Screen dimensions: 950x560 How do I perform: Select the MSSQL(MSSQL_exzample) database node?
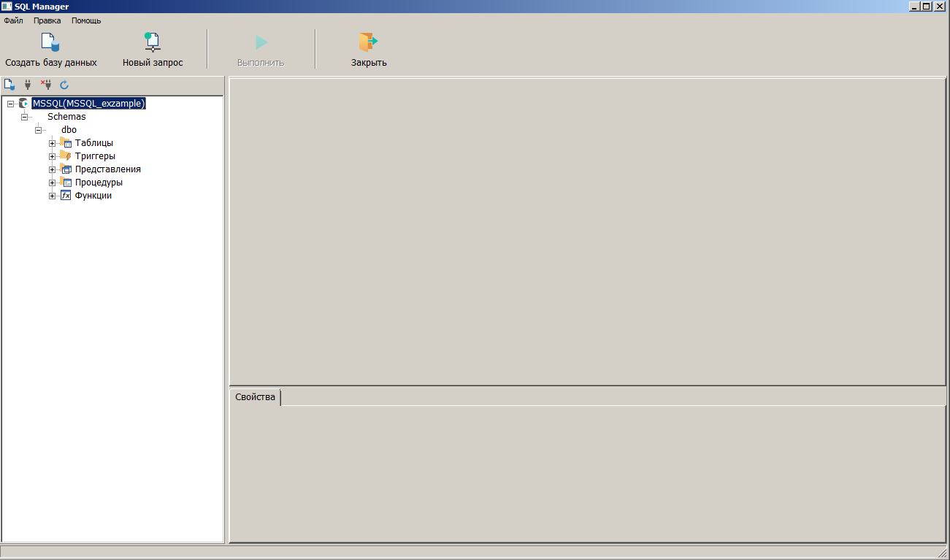(x=89, y=104)
